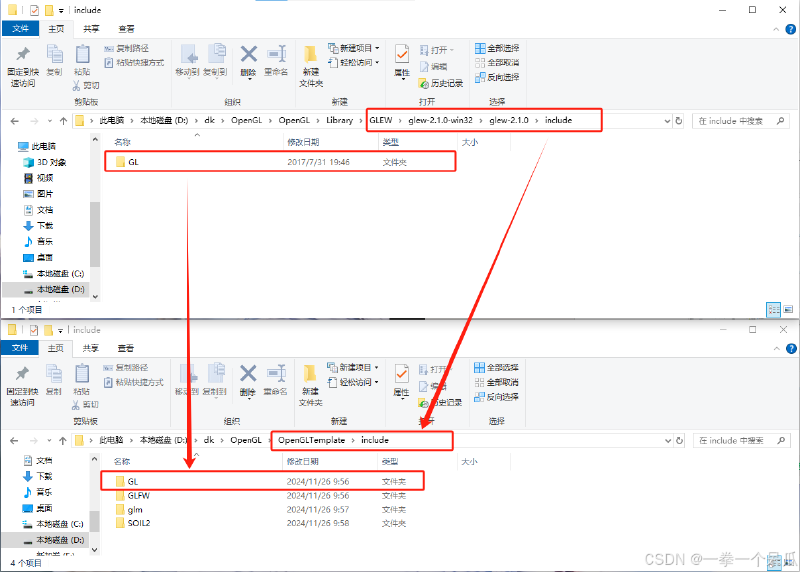Click dk in bottom window breadcrumb

tap(209, 440)
